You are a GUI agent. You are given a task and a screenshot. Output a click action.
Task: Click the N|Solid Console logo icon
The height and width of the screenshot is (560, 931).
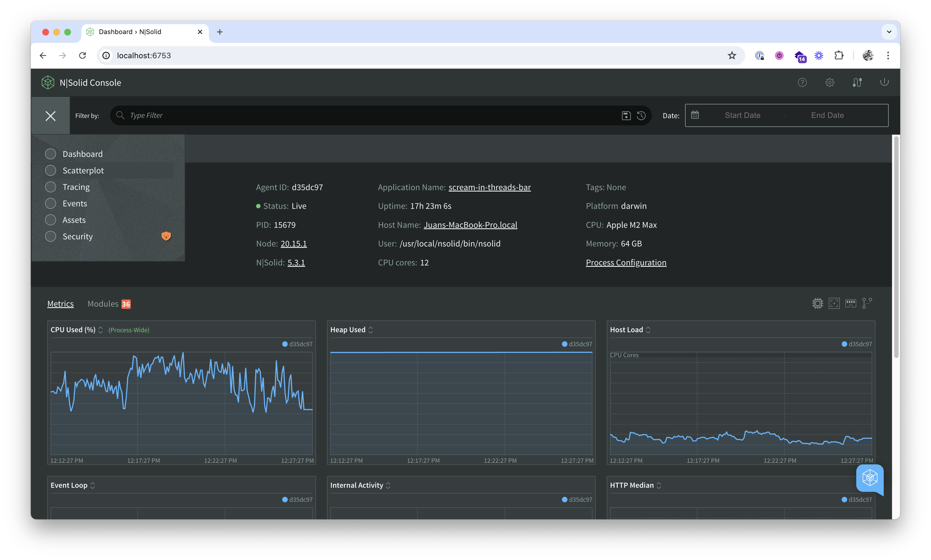click(48, 82)
